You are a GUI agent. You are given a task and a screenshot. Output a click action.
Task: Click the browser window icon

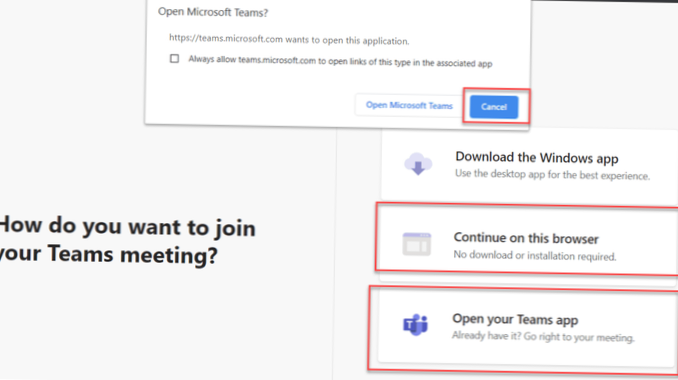coord(416,244)
